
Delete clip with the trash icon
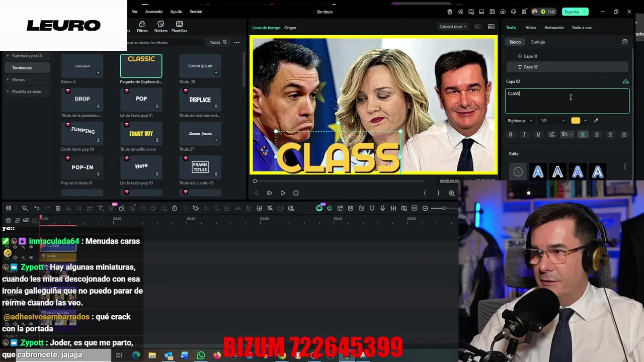[x=58, y=208]
